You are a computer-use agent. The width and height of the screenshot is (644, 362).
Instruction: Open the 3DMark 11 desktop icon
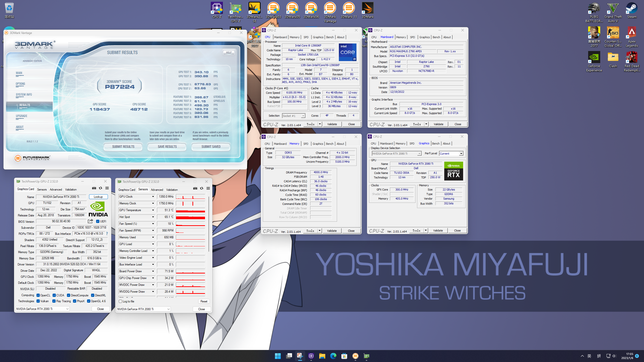click(x=349, y=11)
